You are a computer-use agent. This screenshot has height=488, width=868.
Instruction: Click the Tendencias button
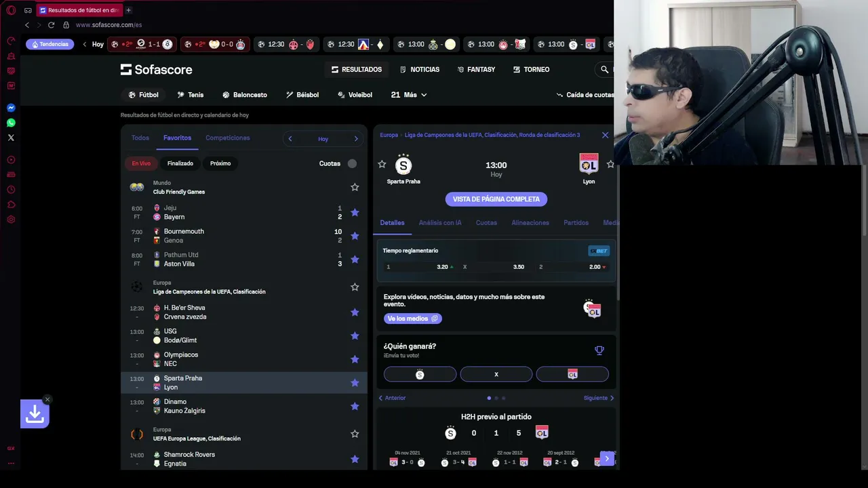click(50, 45)
